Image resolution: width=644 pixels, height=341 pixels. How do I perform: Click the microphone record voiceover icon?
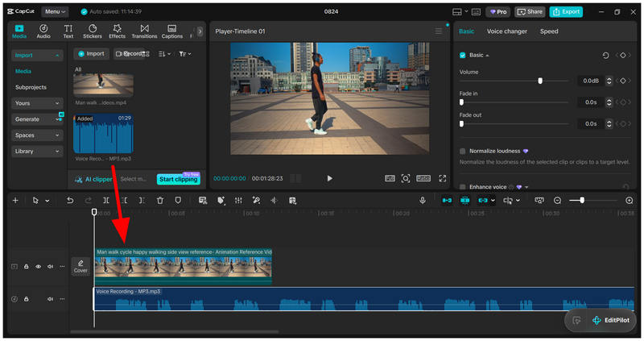(x=422, y=200)
